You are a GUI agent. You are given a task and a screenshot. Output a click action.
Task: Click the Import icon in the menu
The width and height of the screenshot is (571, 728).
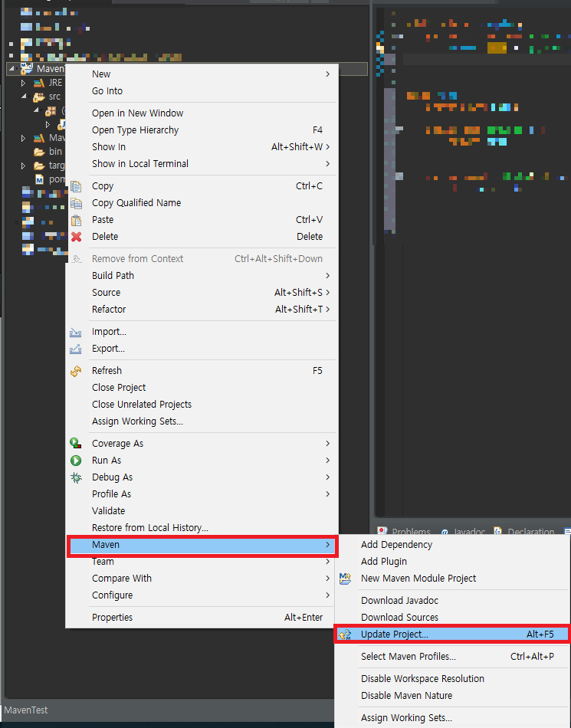tap(76, 332)
